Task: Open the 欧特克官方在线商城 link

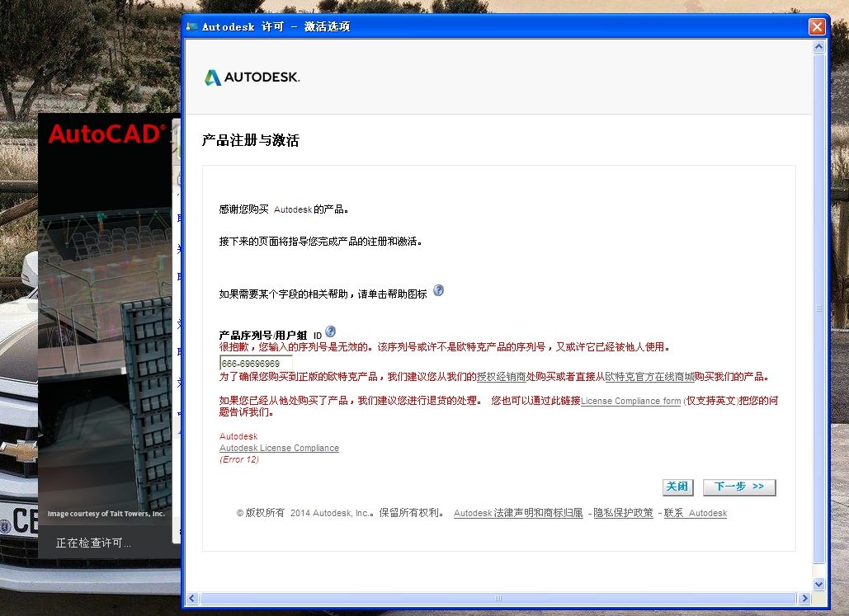Action: (x=649, y=377)
